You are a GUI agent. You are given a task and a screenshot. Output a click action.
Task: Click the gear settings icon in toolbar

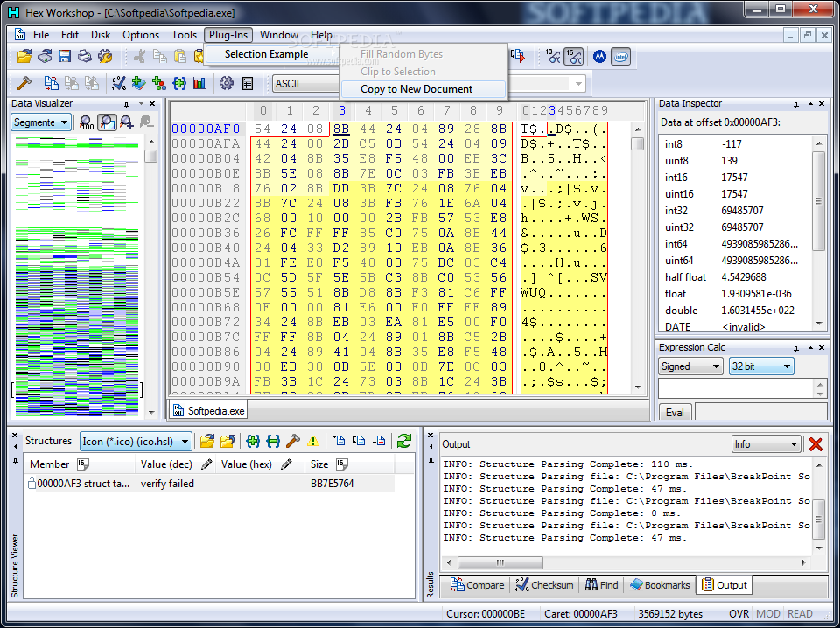227,83
